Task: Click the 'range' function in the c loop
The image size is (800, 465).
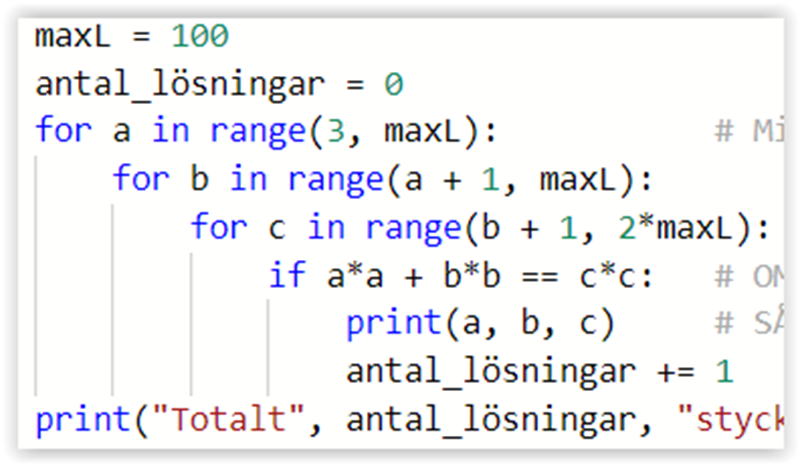Action: coord(413,227)
